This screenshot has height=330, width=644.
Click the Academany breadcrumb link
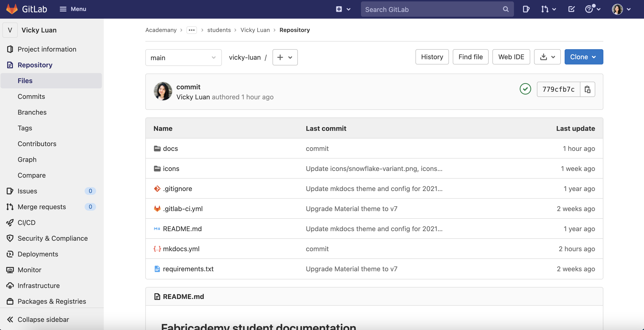(x=161, y=30)
